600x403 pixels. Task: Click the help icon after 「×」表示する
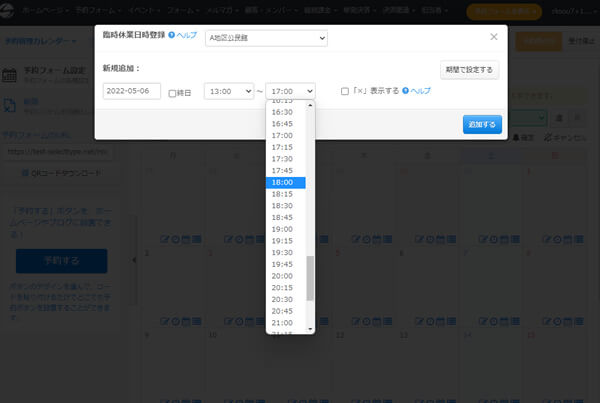(406, 91)
